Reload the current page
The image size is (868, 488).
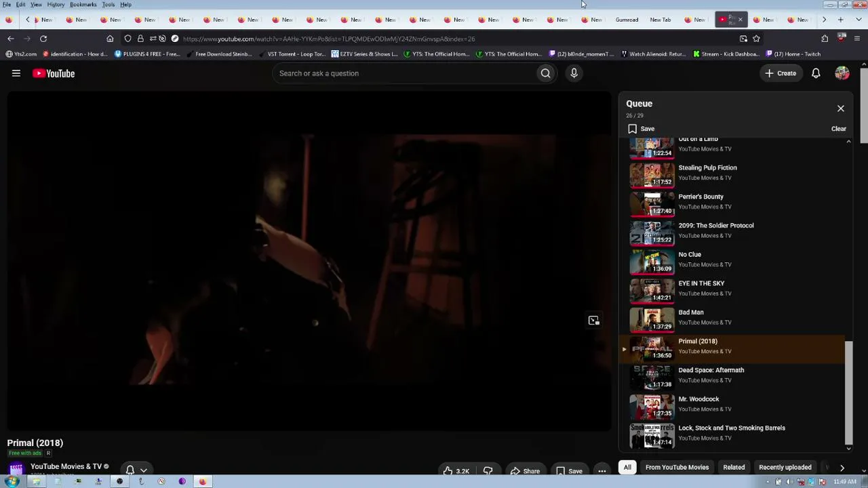click(43, 39)
